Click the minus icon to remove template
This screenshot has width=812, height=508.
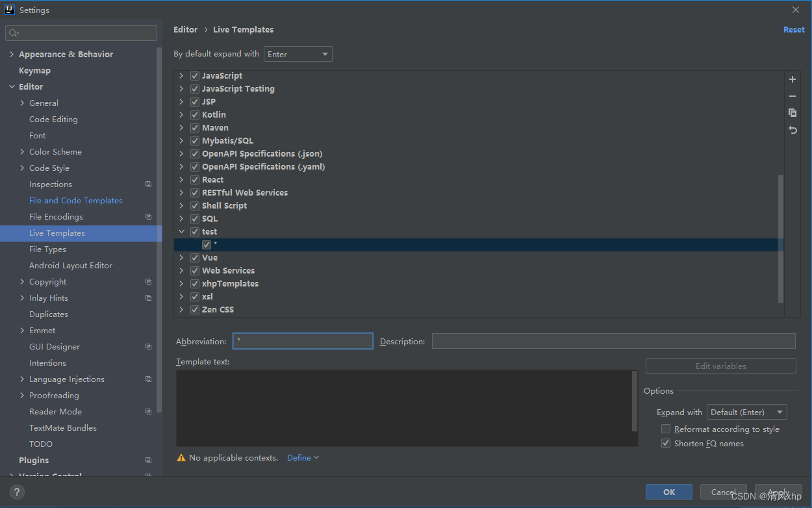[x=792, y=96]
